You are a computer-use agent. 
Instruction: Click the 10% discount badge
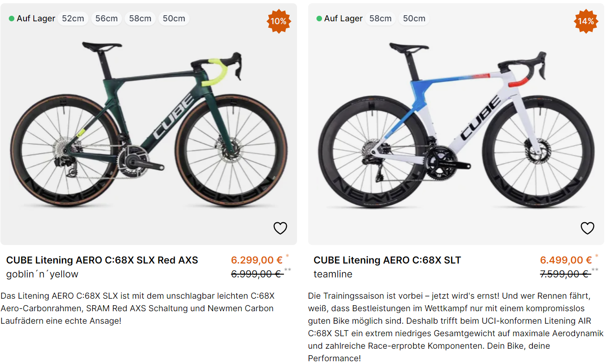click(x=278, y=21)
